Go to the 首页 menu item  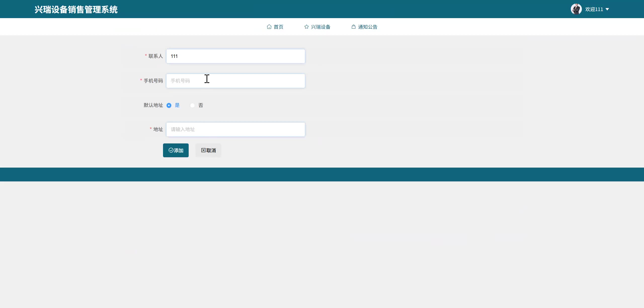click(278, 27)
